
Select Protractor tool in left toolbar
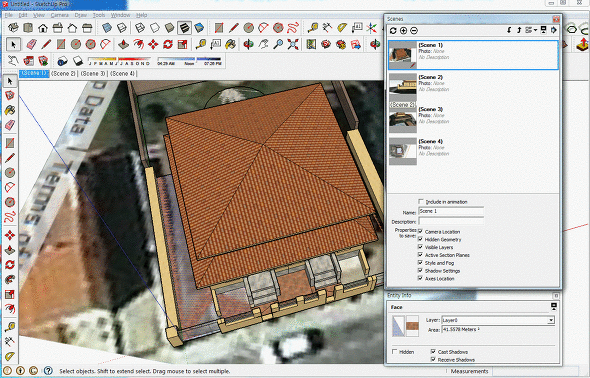pyautogui.click(x=10, y=356)
